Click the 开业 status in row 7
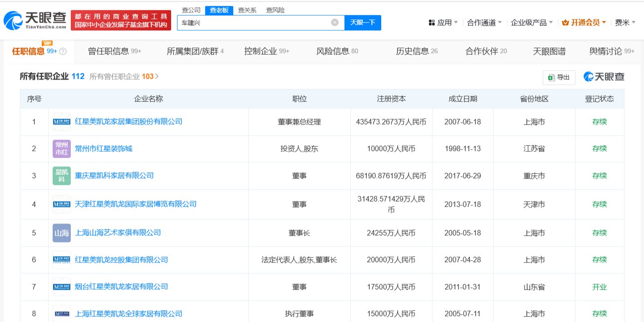 pyautogui.click(x=600, y=287)
